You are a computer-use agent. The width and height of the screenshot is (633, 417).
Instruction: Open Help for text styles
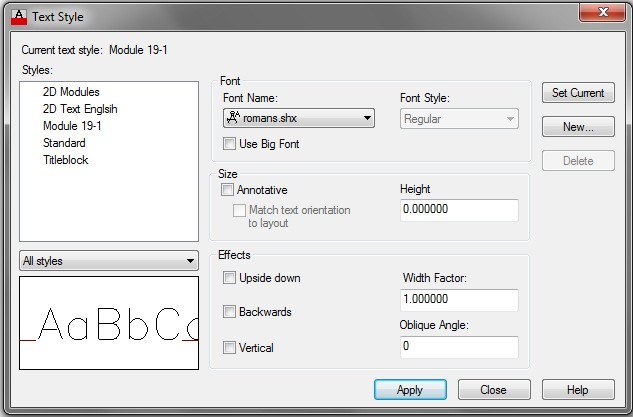[x=577, y=390]
